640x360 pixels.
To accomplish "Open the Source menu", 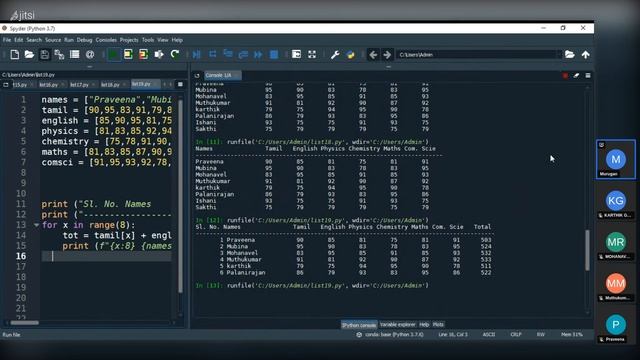I will click(53, 40).
